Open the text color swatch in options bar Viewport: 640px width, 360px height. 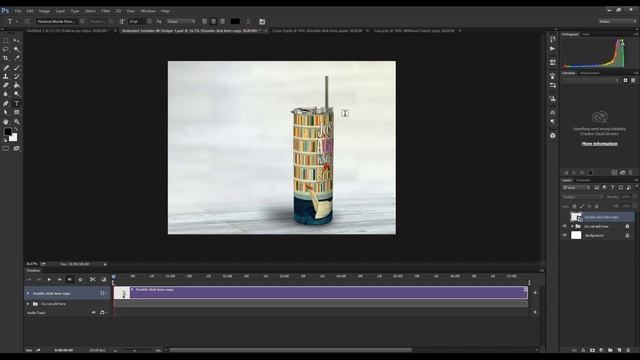coord(235,21)
